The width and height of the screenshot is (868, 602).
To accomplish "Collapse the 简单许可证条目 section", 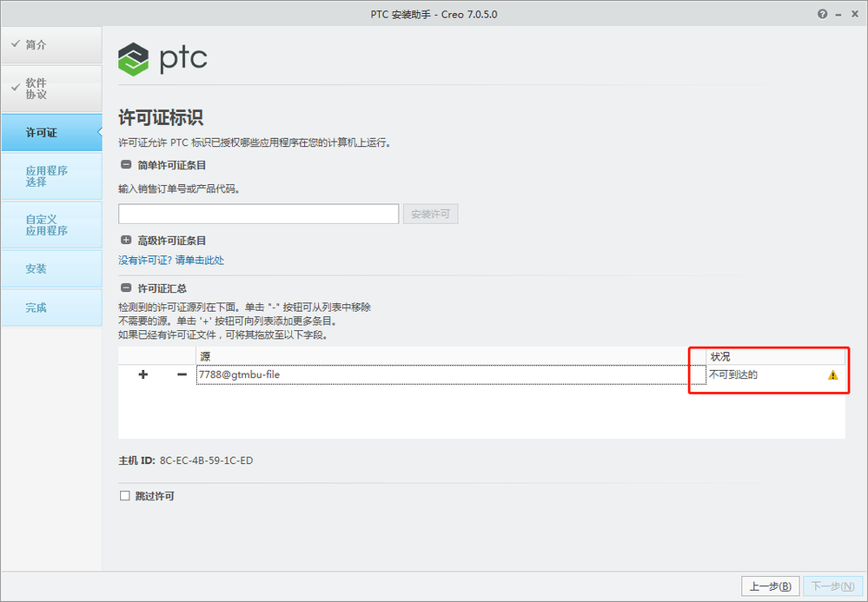I will [x=126, y=165].
